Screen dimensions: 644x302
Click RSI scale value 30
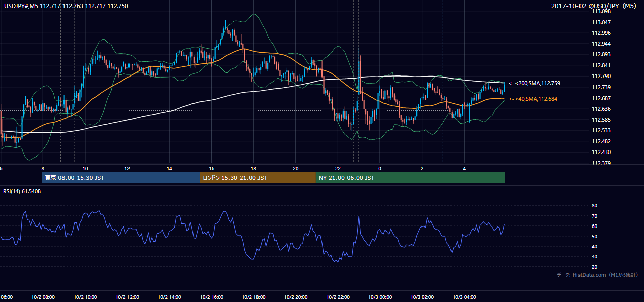594,257
